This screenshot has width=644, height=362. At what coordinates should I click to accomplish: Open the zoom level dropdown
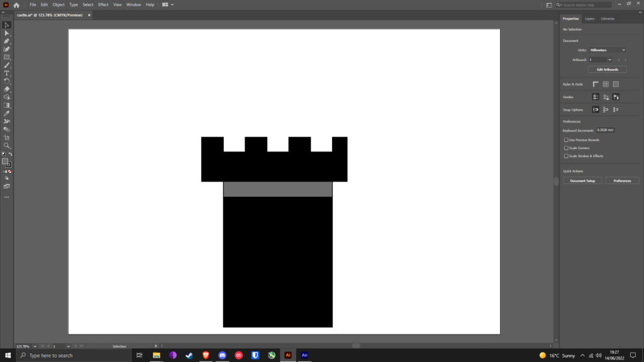pos(35,346)
